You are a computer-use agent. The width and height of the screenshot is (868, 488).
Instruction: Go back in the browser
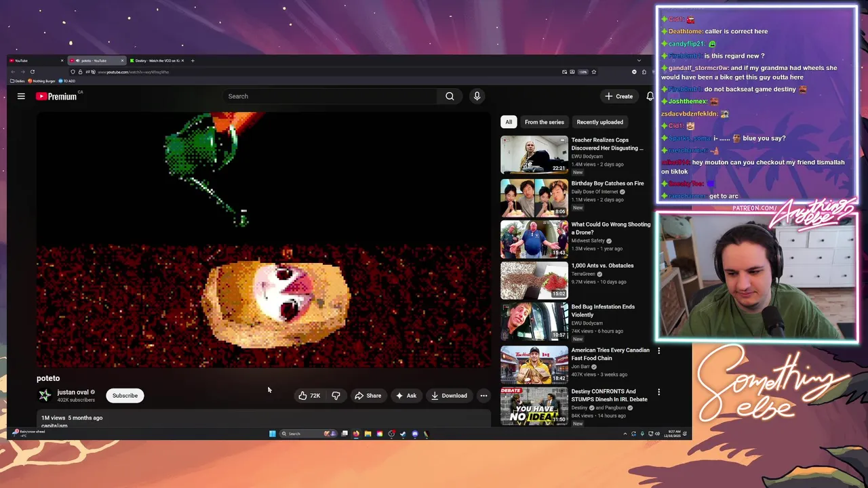(x=12, y=72)
